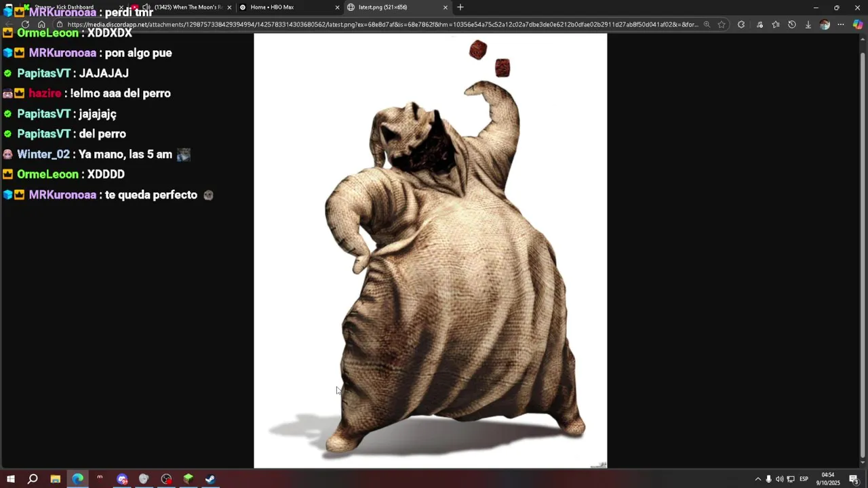This screenshot has height=488, width=868.
Task: Click the Oogie Boogie image
Action: tap(431, 251)
